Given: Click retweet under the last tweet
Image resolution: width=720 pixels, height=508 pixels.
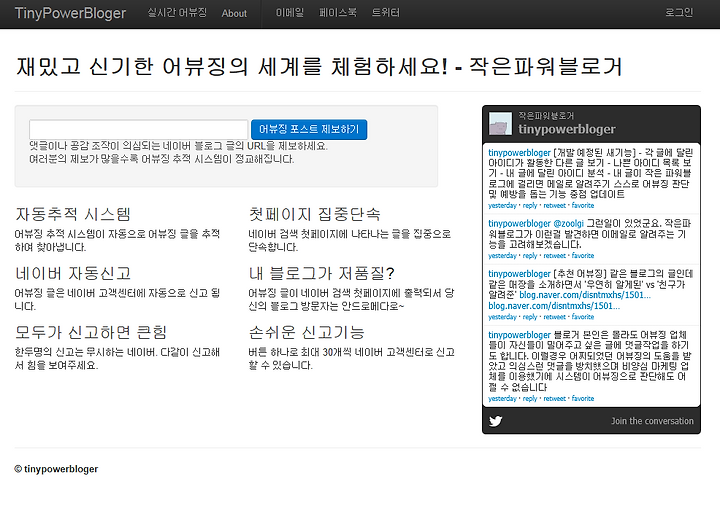Looking at the screenshot, I should (555, 399).
